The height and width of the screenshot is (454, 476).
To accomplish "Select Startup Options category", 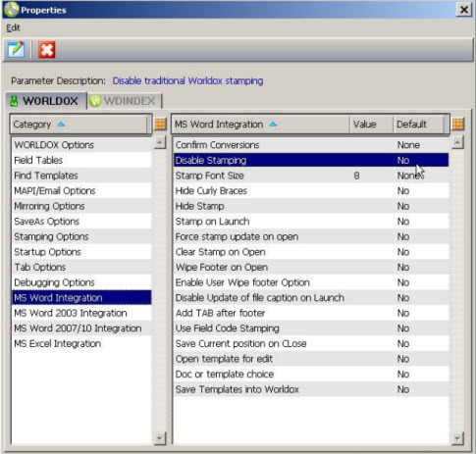I will tap(81, 252).
